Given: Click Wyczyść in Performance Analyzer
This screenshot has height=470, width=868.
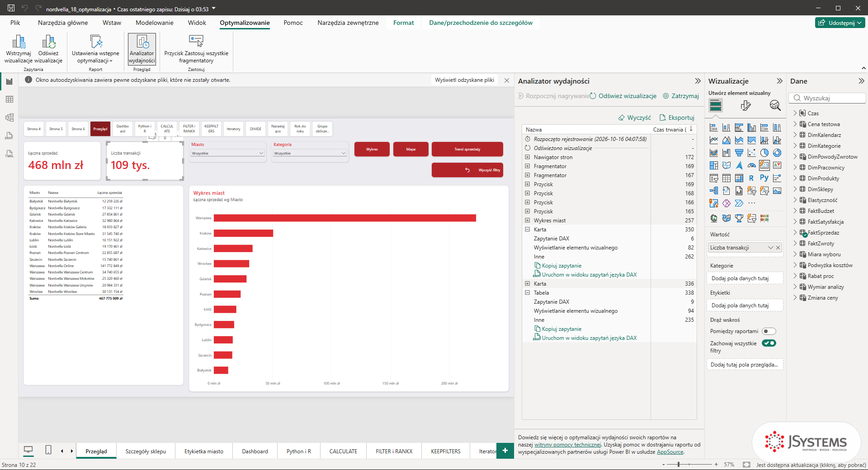Looking at the screenshot, I should pyautogui.click(x=635, y=117).
